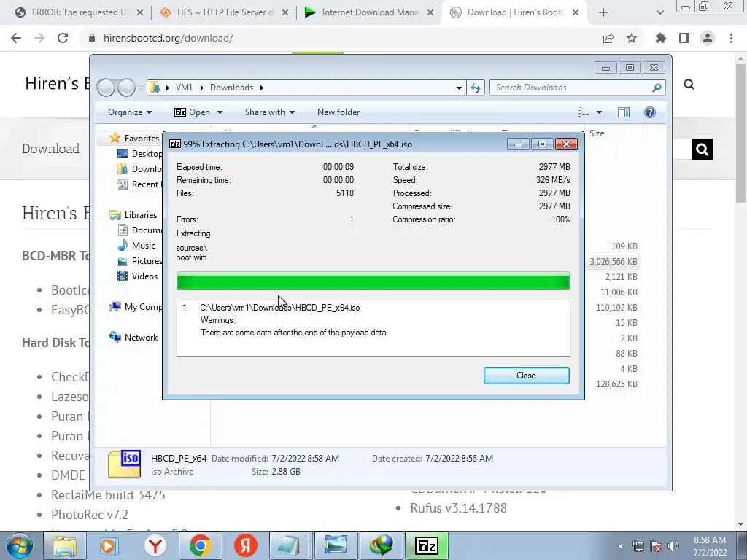Open Google Chrome from taskbar

tap(201, 545)
